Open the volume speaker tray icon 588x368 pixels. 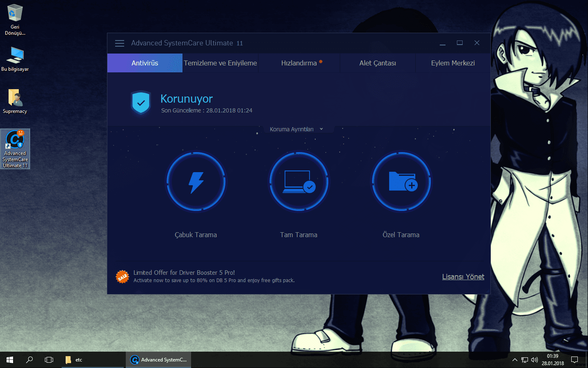(535, 360)
